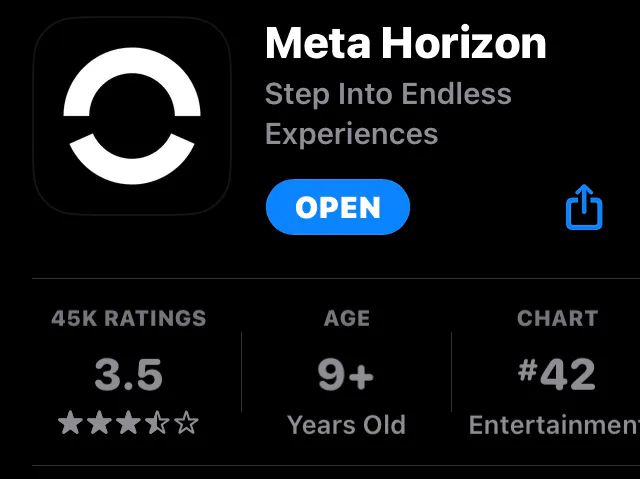Screen dimensions: 640x479
Task: Open the #42 chart ranking
Action: (557, 374)
